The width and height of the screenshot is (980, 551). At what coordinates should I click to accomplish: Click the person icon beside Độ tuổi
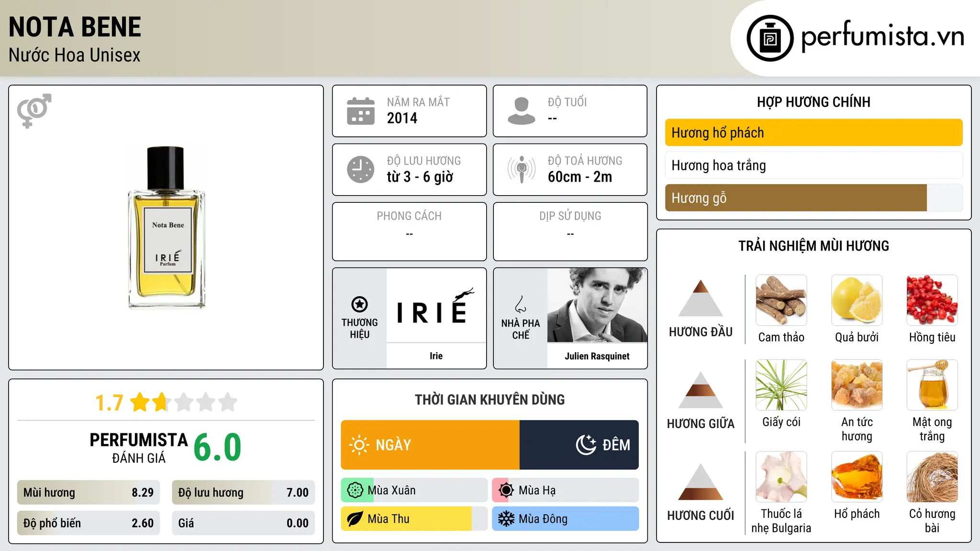pos(522,111)
